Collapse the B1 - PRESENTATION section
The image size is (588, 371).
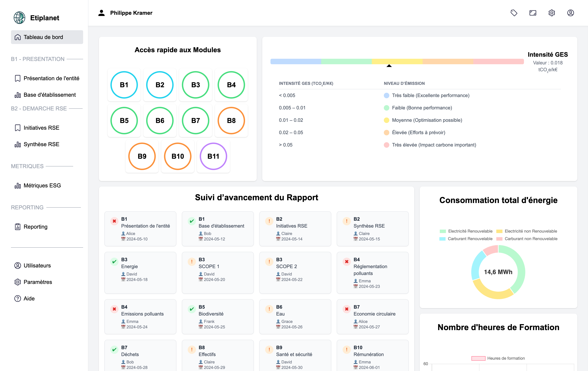pyautogui.click(x=37, y=59)
